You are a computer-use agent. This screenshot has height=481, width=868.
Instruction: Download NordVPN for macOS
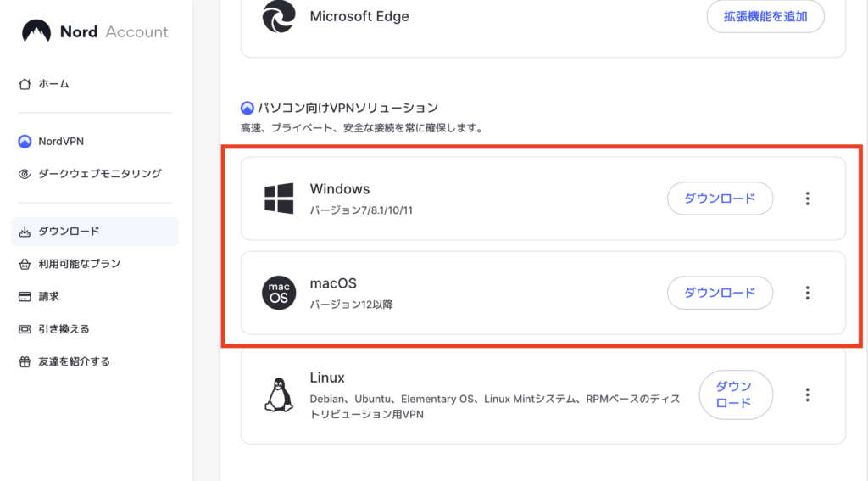tap(720, 293)
